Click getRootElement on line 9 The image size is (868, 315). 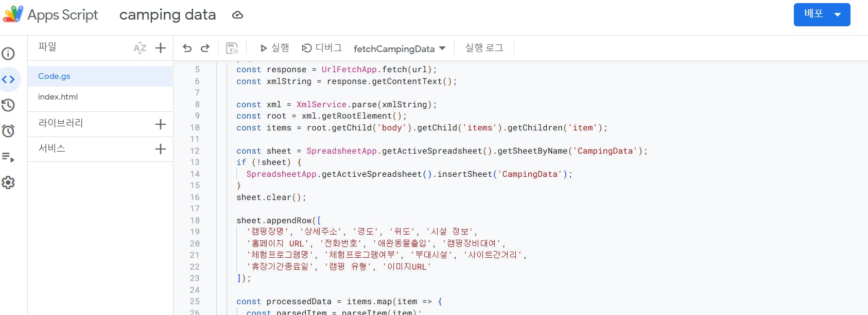pos(357,116)
